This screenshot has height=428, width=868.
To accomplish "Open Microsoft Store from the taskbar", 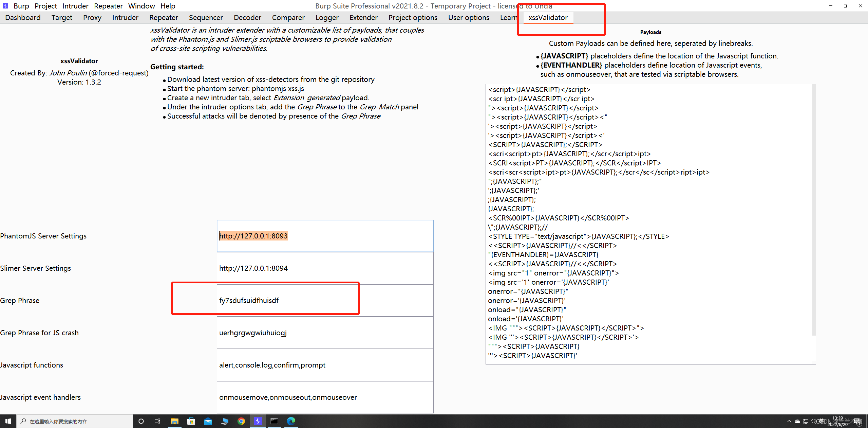I will point(191,421).
